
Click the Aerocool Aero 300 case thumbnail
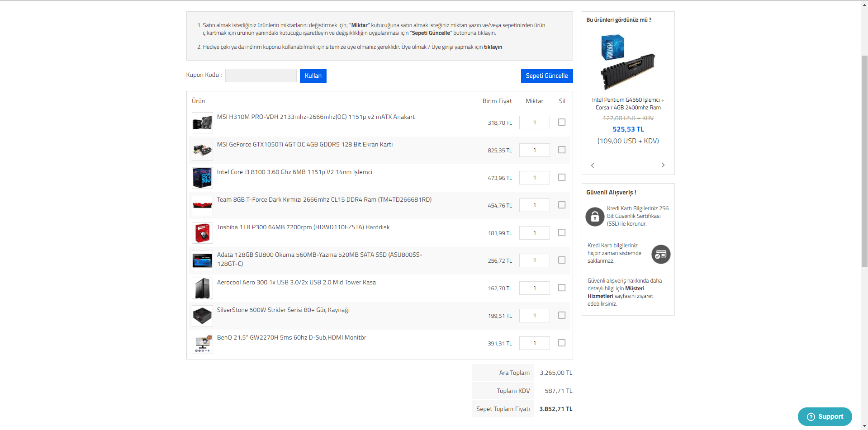click(x=202, y=288)
